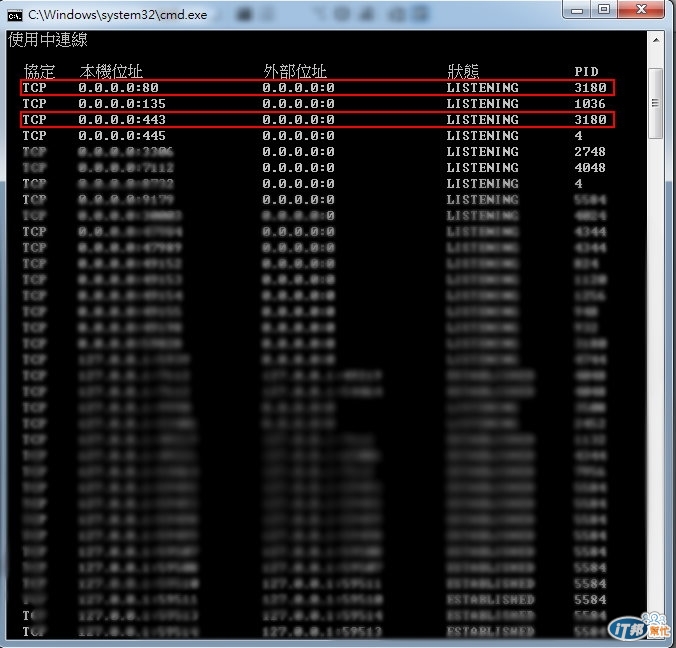
Task: Click the local address 0.0.0.0:443
Action: pos(122,119)
